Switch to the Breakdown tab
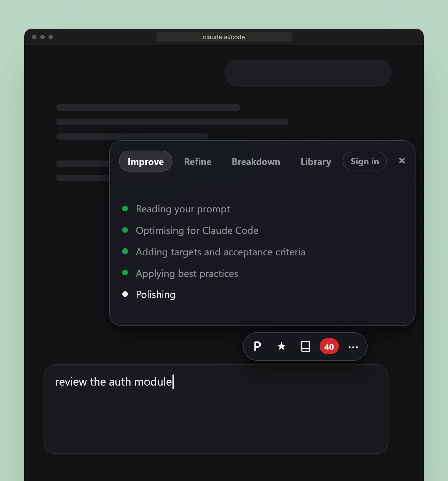The height and width of the screenshot is (481, 448). tap(256, 162)
